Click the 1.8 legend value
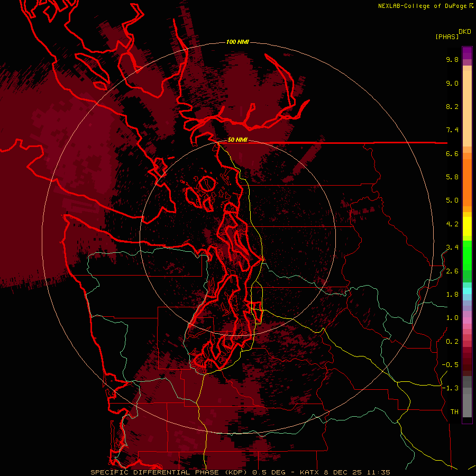Image resolution: width=476 pixels, height=476 pixels. click(452, 295)
